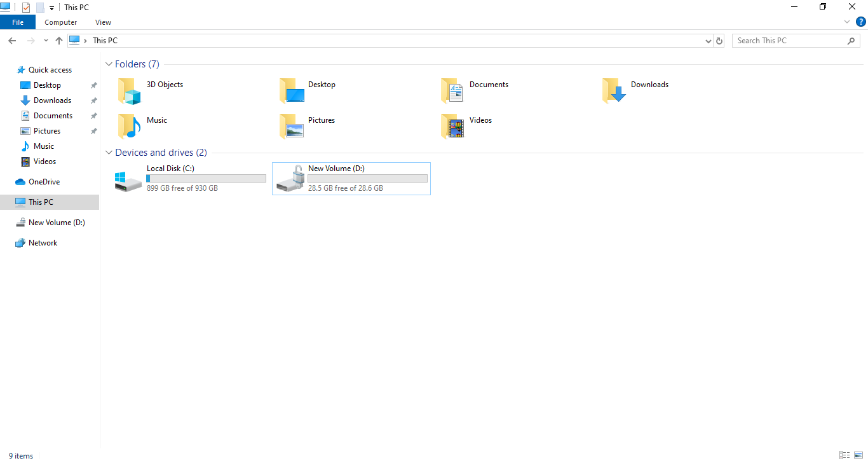Minimize the This PC window

point(794,7)
